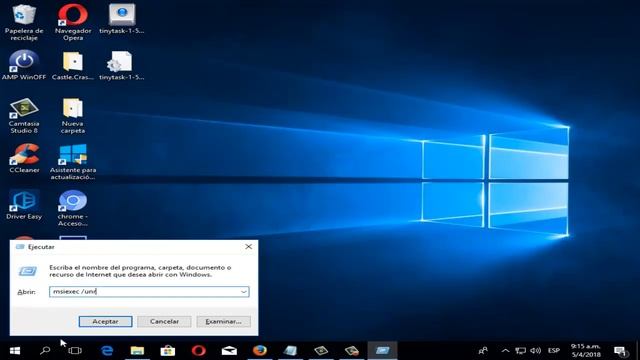Select the Camtasia Studio 8 shortcut

click(x=24, y=116)
